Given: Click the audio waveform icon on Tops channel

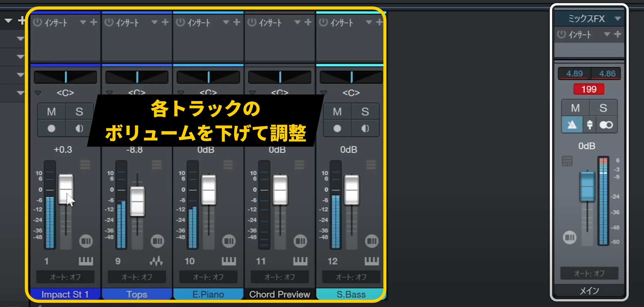Looking at the screenshot, I should point(156,261).
